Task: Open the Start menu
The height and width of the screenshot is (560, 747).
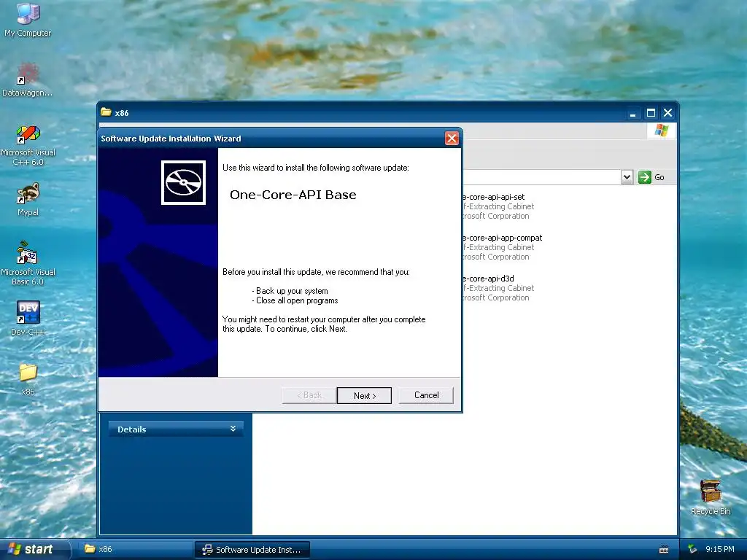Action: 34,549
